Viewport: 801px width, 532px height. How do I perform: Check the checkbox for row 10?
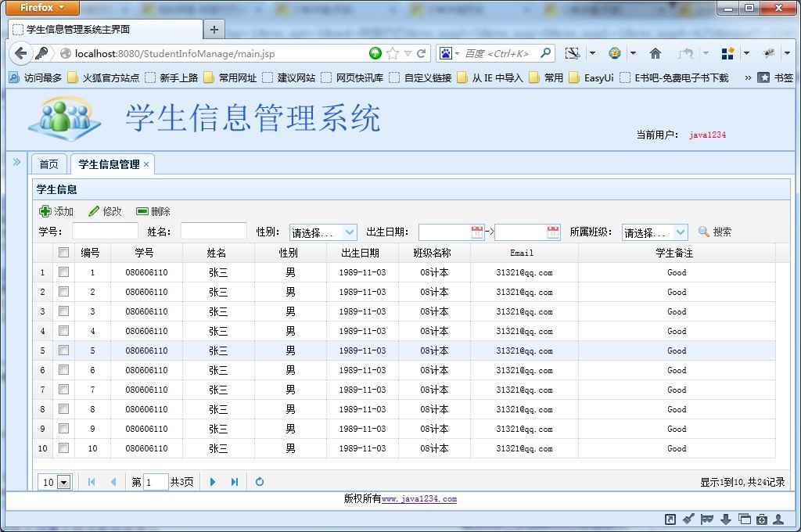(64, 448)
